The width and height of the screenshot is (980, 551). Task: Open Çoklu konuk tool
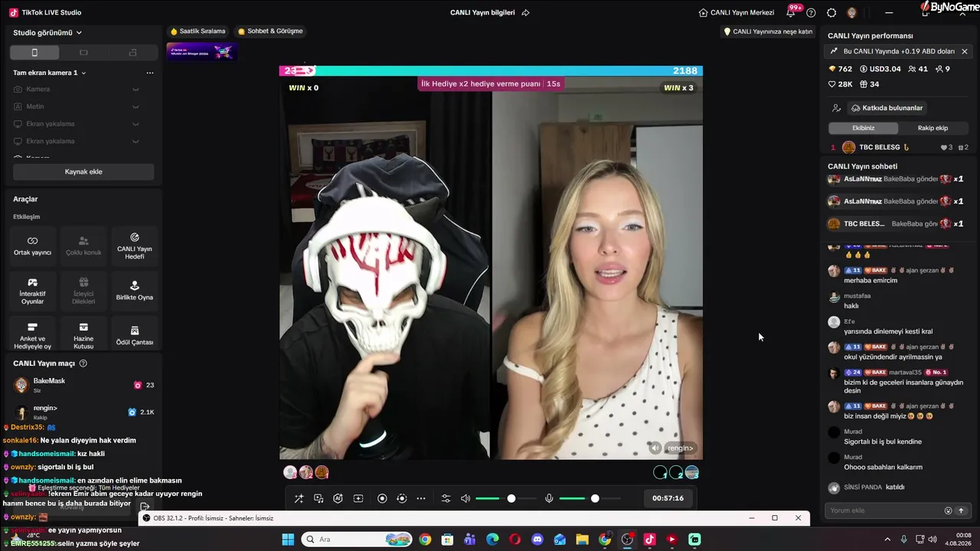[83, 246]
